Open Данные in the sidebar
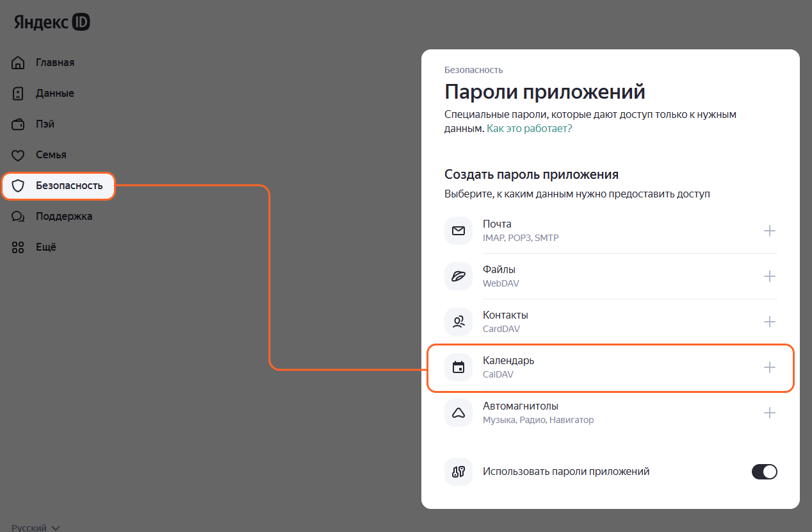The image size is (812, 532). (55, 94)
